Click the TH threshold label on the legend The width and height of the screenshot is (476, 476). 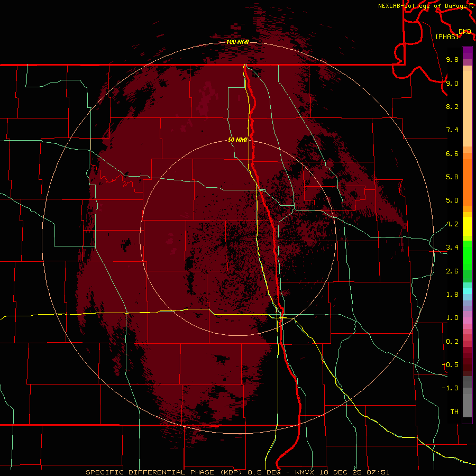(x=454, y=412)
